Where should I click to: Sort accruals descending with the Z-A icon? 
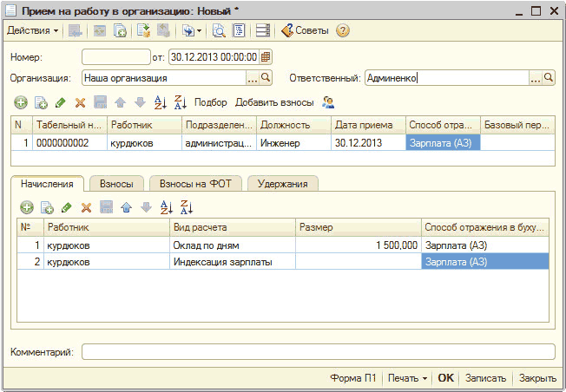(x=187, y=207)
